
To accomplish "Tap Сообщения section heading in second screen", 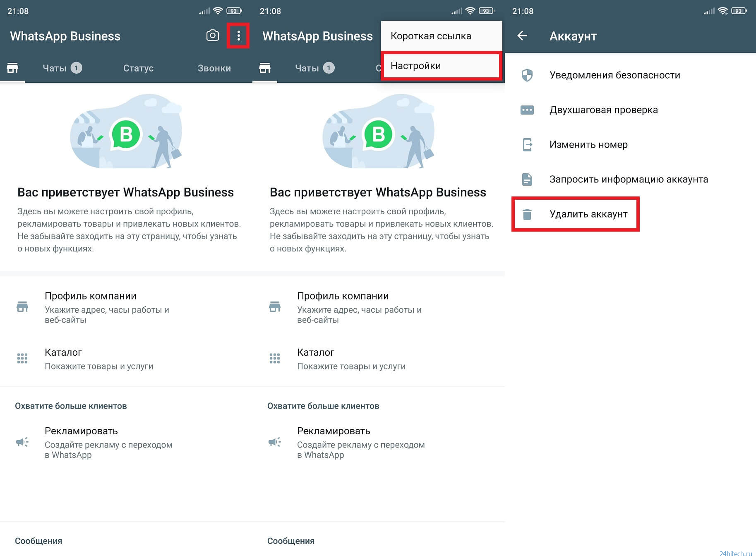I will pyautogui.click(x=291, y=541).
